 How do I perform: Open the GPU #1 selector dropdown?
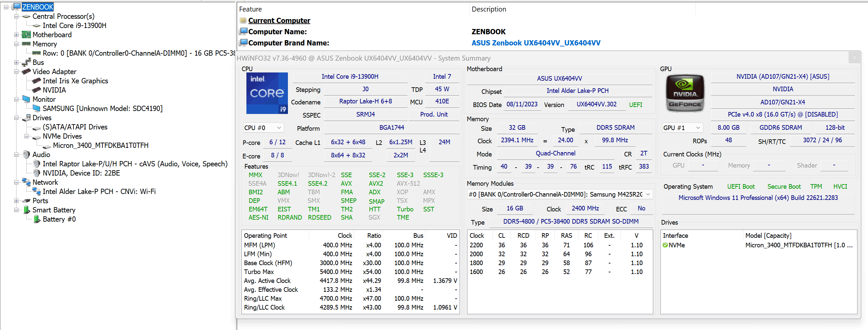(682, 128)
